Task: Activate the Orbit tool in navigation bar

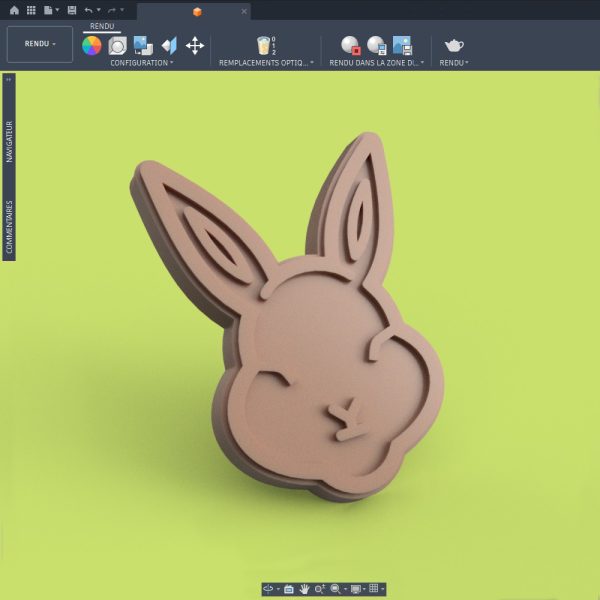Action: point(268,589)
